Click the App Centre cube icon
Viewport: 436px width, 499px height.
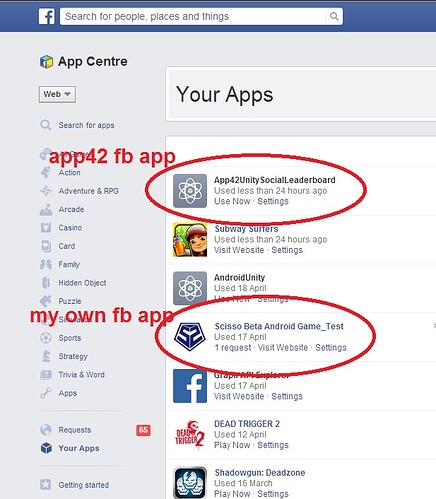(x=46, y=62)
